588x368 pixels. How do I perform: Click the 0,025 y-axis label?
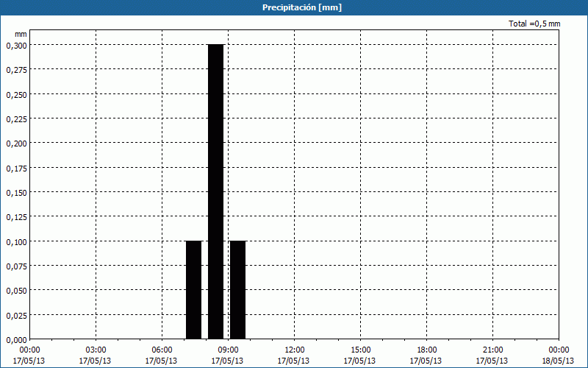click(x=16, y=316)
